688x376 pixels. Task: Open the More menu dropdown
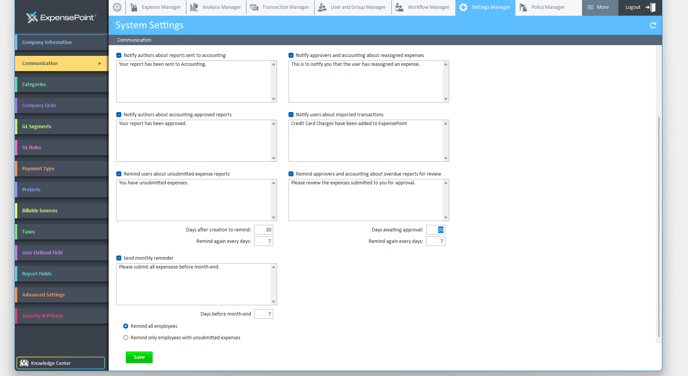600,7
